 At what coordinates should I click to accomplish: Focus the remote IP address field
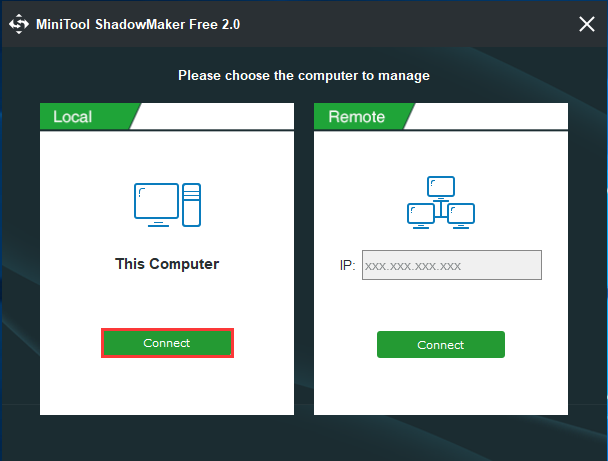[x=452, y=265]
